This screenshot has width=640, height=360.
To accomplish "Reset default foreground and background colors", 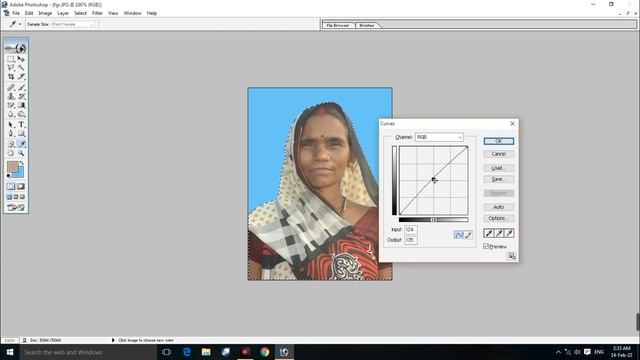I will click(9, 176).
